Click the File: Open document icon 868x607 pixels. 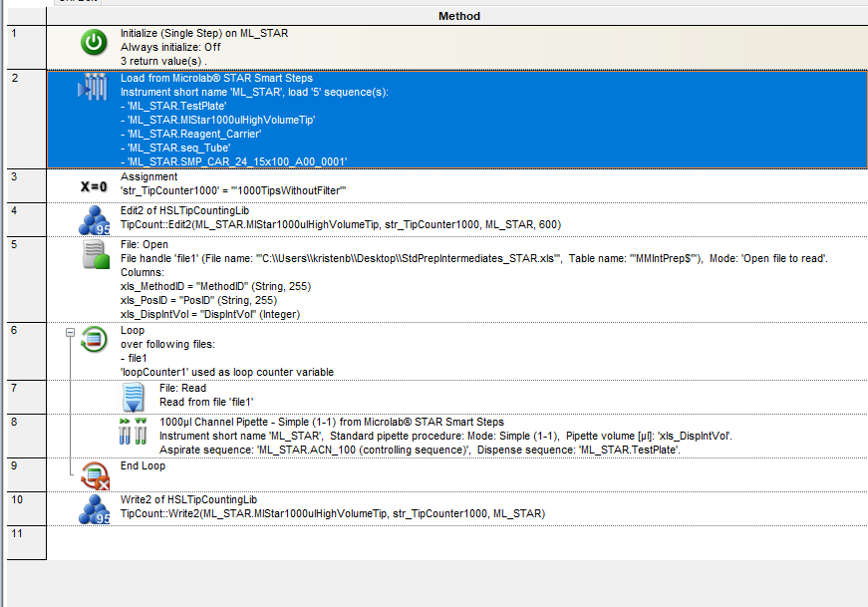[96, 254]
